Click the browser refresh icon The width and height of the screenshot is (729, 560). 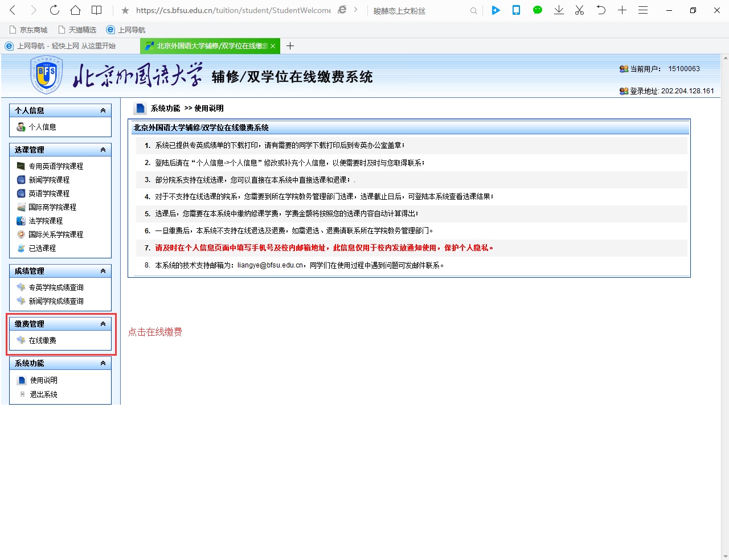54,10
